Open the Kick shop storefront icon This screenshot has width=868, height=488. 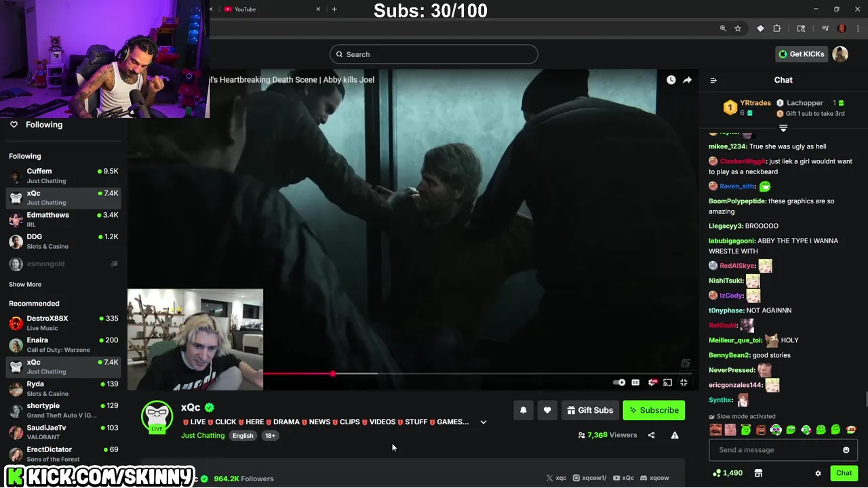(x=758, y=473)
